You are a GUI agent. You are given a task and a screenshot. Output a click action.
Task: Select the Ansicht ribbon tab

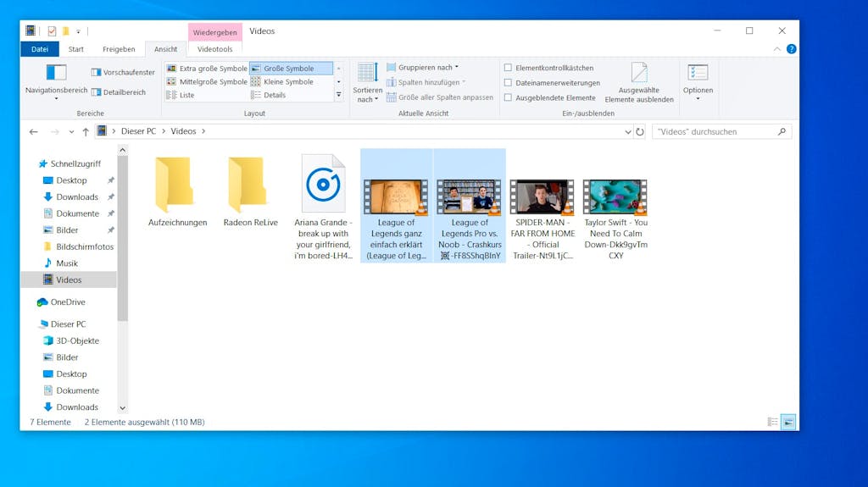pyautogui.click(x=165, y=49)
